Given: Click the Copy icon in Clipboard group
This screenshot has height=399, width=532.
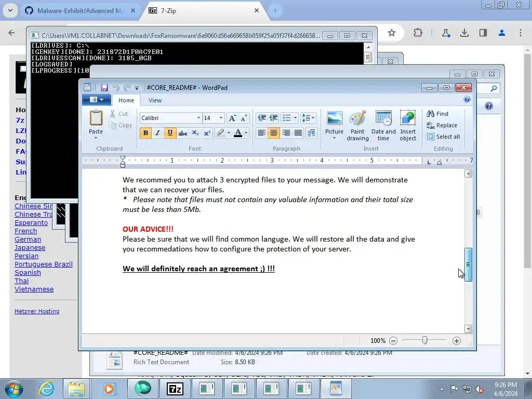Looking at the screenshot, I should 112,125.
